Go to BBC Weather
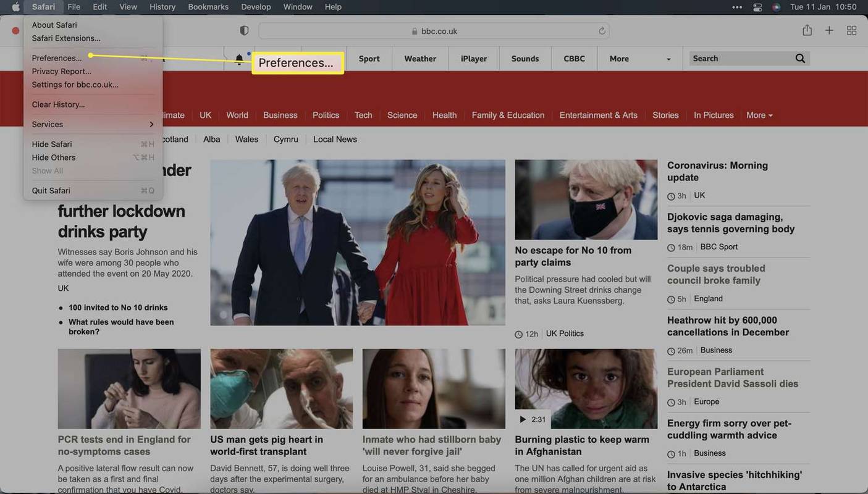The width and height of the screenshot is (868, 494). [420, 59]
